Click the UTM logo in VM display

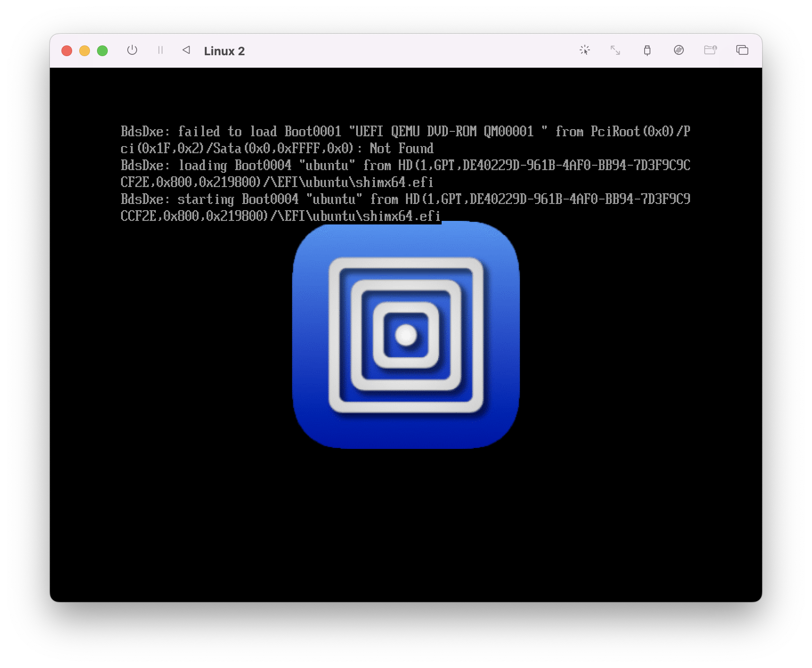(x=406, y=335)
